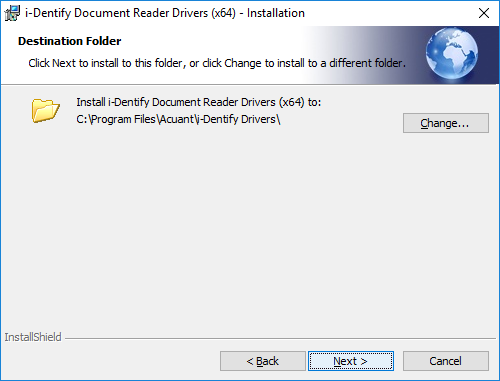Go to the previous step with Back

(x=263, y=361)
